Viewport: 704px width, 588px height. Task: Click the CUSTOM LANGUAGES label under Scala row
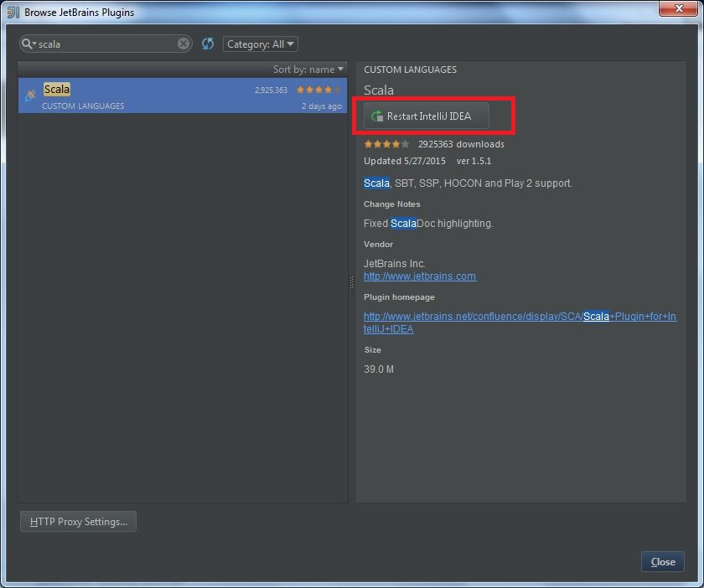[x=83, y=106]
